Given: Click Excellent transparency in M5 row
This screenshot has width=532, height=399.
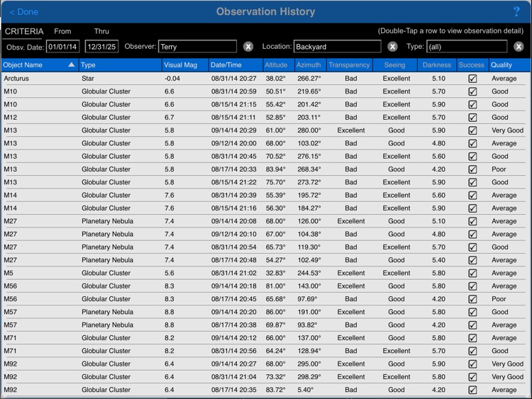Looking at the screenshot, I should 351,273.
